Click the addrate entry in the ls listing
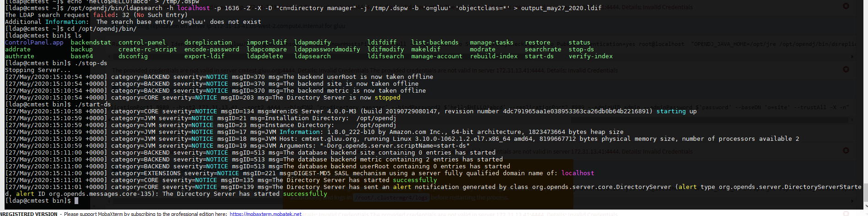The image size is (868, 216). tap(18, 49)
